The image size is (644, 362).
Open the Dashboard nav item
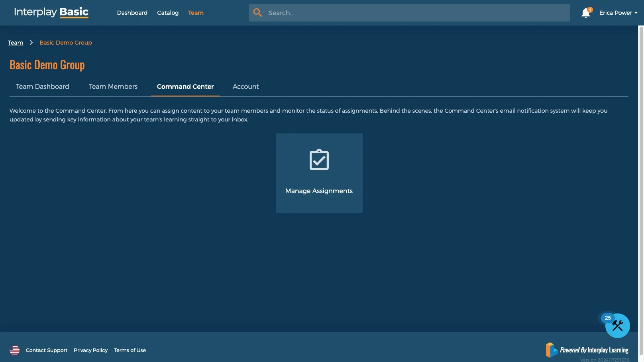point(132,13)
